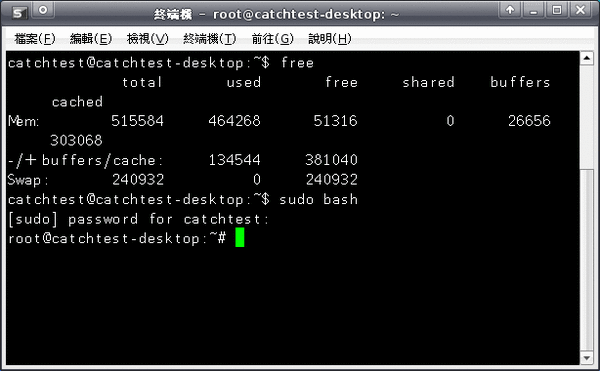Viewport: 600px width, 371px height.
Task: Open the 檔案(F) file menu
Action: pos(34,39)
